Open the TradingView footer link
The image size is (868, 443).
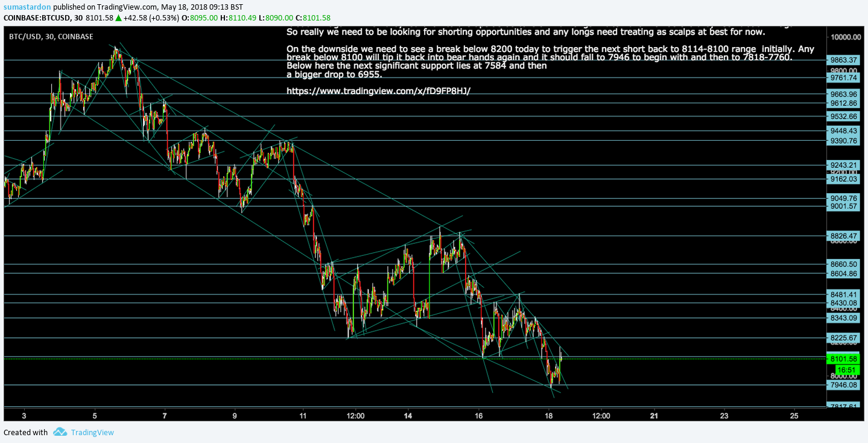[x=92, y=432]
